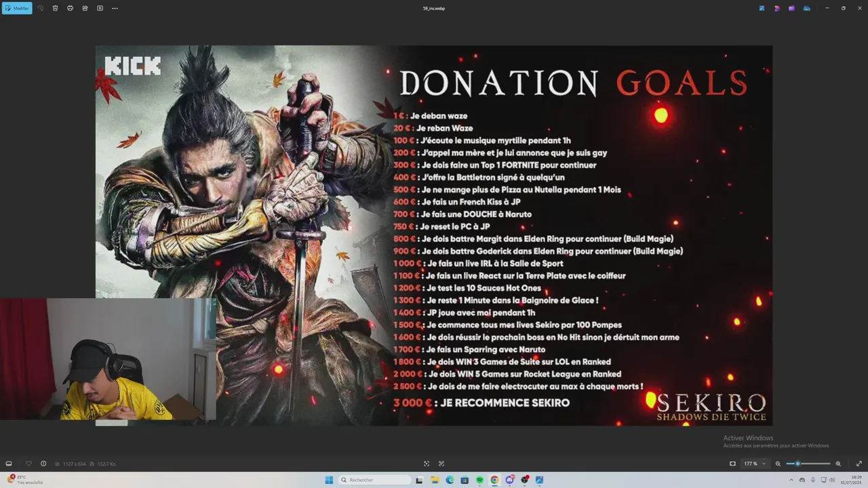Open Clipchamp purple icon
Viewport: 868px width, 488px height.
(791, 8)
